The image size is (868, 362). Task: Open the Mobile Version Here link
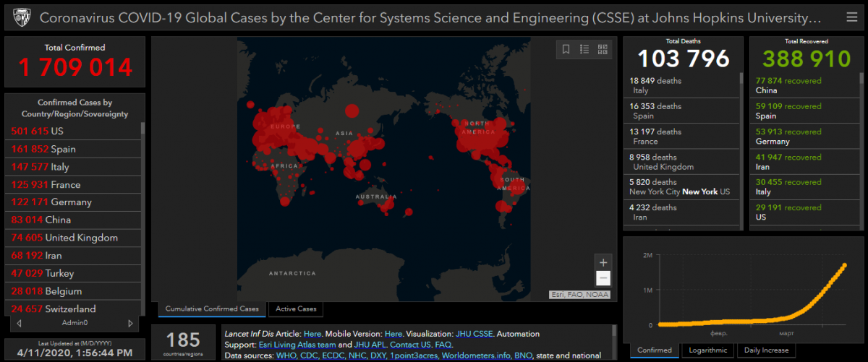click(393, 334)
